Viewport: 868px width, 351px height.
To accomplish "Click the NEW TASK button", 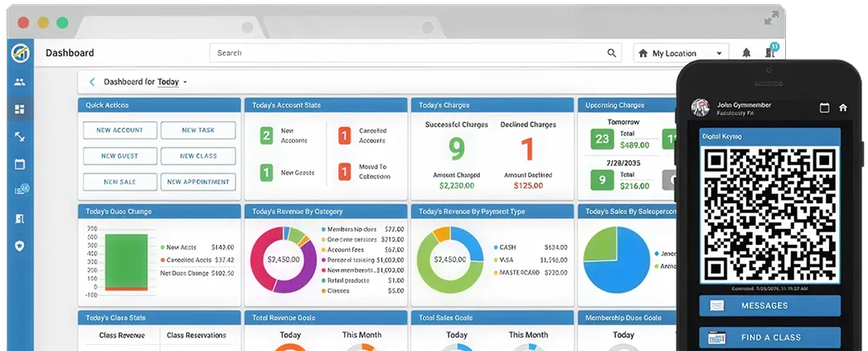I will (198, 130).
